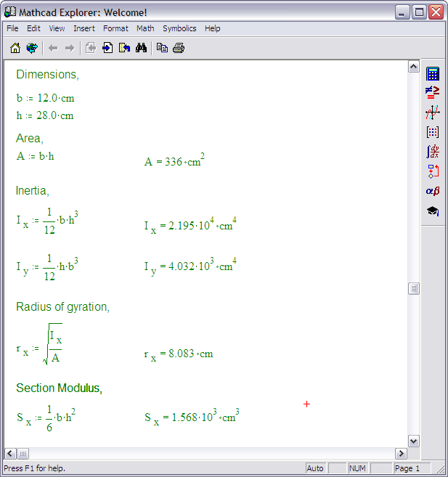
Task: Click the 'Area,' text heading
Action: pos(30,139)
